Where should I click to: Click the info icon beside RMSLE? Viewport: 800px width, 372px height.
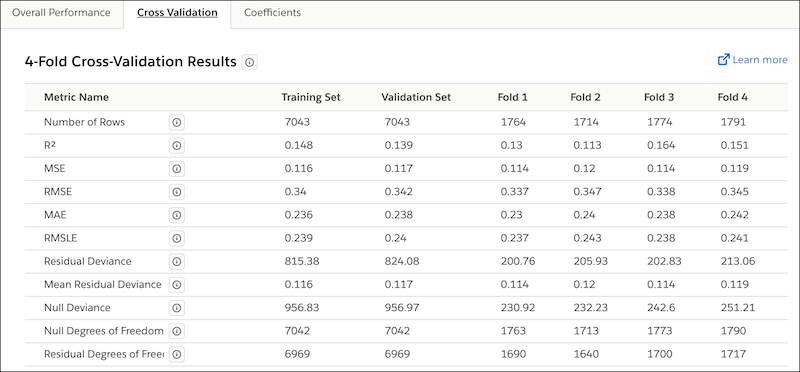177,238
